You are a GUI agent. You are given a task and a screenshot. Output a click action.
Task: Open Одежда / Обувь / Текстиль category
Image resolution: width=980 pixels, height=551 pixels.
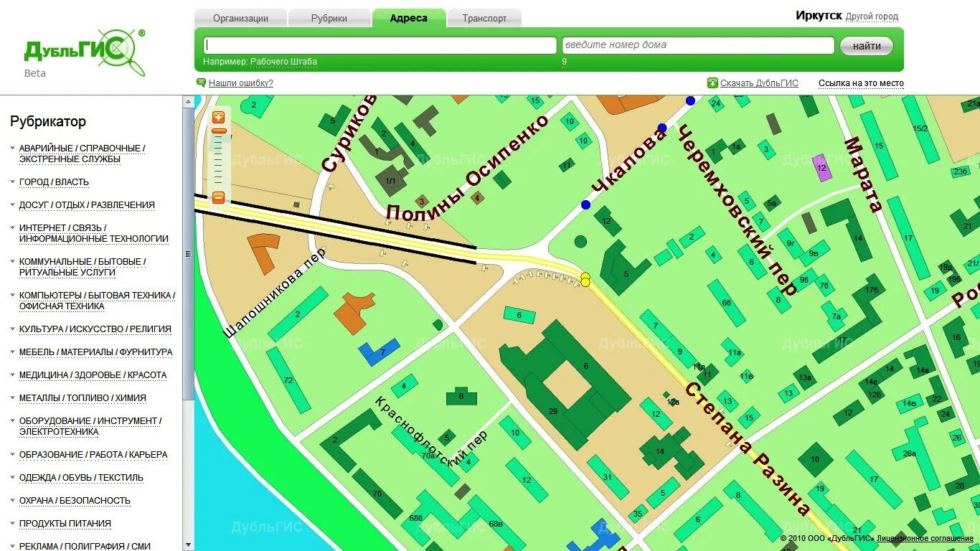81,478
